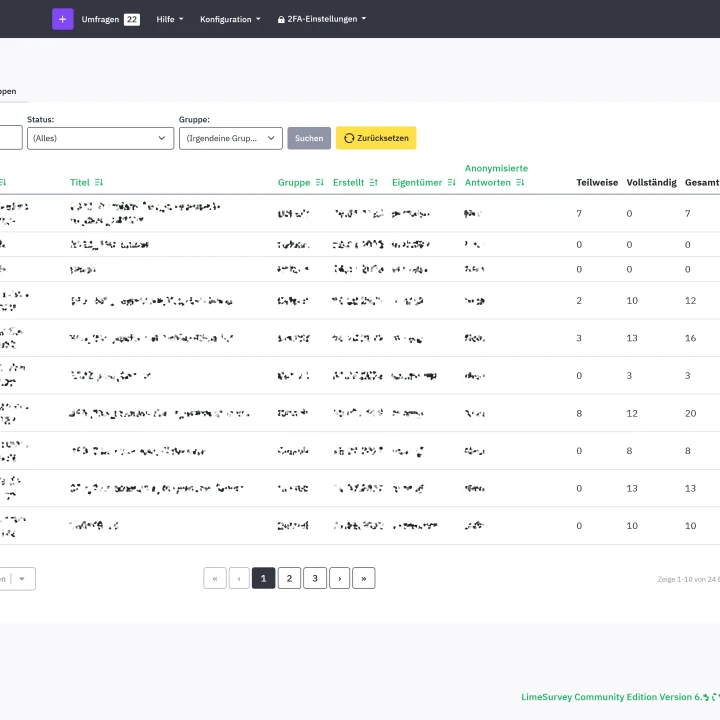
Task: Expand the Status dropdown showing (Alles)
Action: (100, 138)
